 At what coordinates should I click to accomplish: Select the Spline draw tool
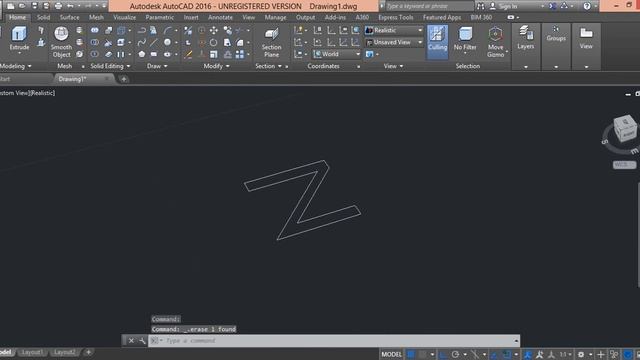[142, 42]
